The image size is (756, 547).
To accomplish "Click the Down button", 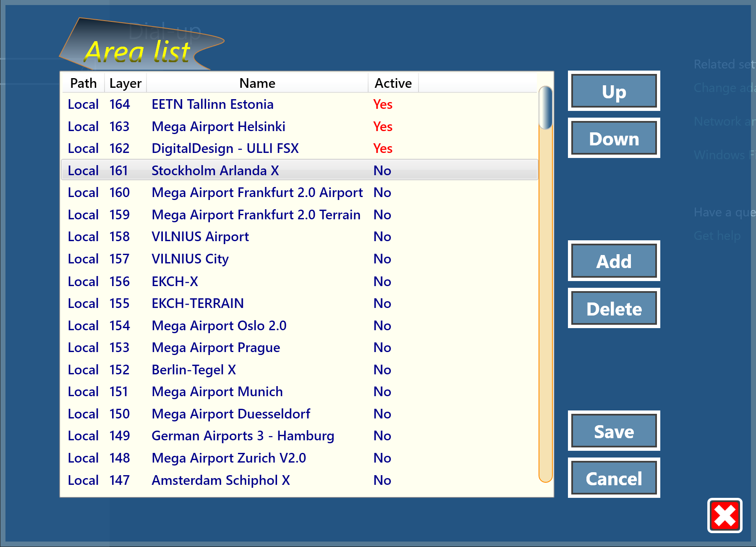I will (614, 138).
